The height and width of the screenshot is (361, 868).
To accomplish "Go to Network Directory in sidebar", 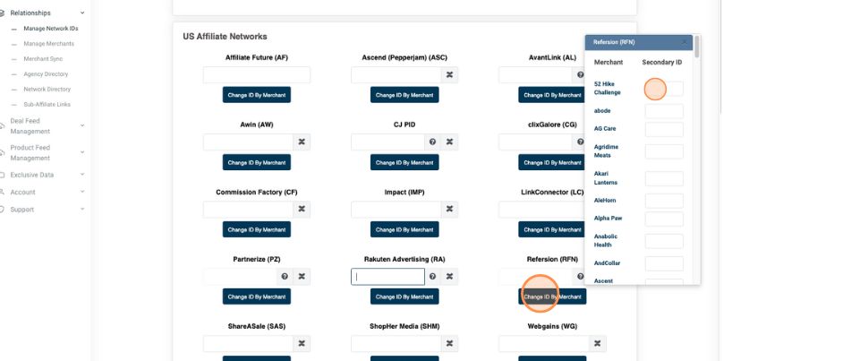I will [47, 90].
